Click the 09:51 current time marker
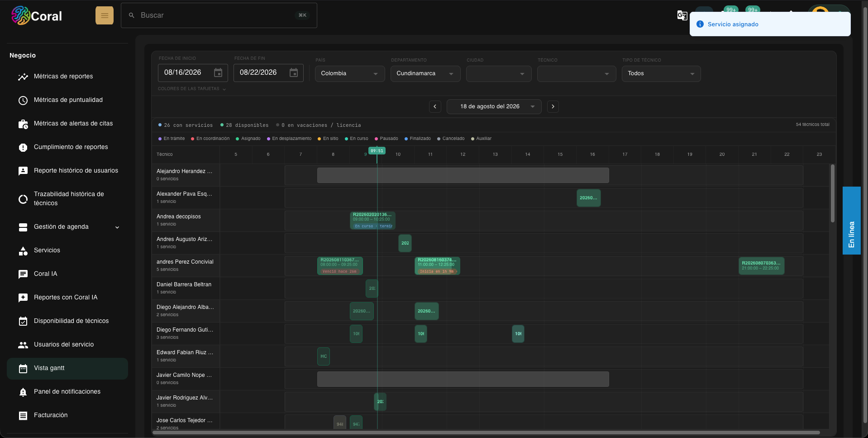 (377, 151)
